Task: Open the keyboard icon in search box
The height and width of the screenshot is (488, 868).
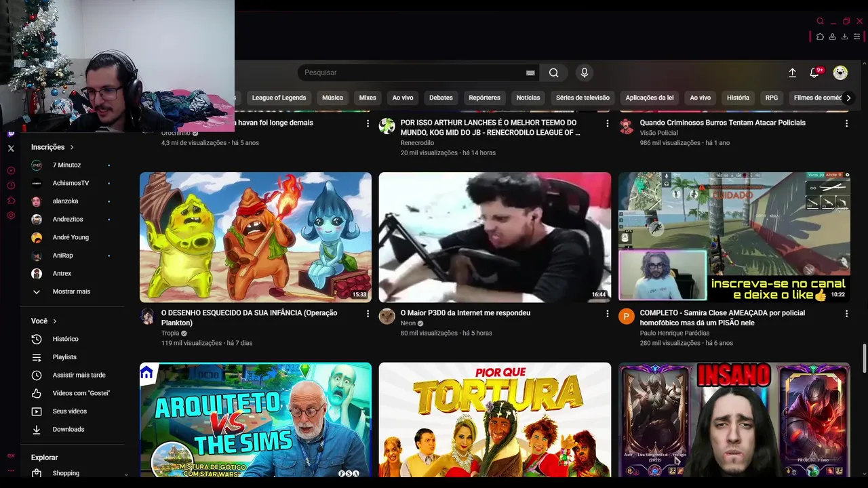Action: pos(530,73)
